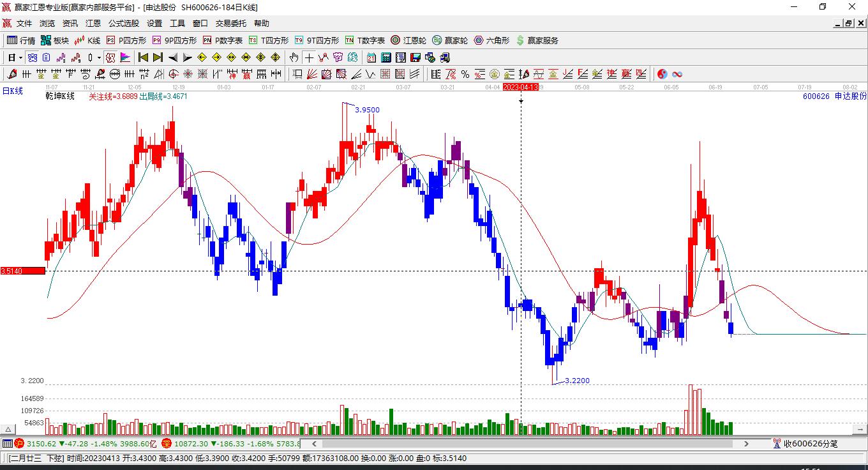Toggle the highlighted 乾坤K线 chart mode icon
This screenshot has height=470, width=868.
click(110, 57)
